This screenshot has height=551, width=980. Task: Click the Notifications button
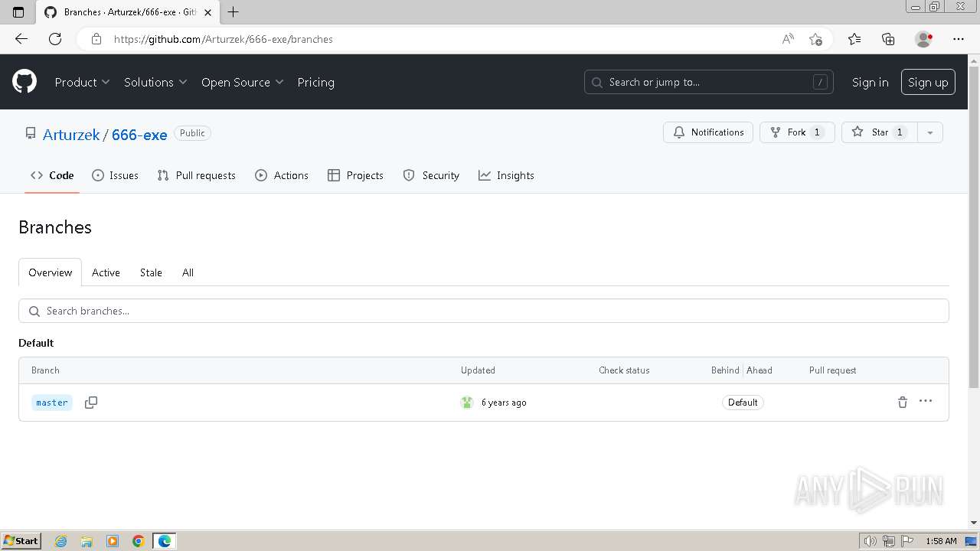pyautogui.click(x=708, y=132)
